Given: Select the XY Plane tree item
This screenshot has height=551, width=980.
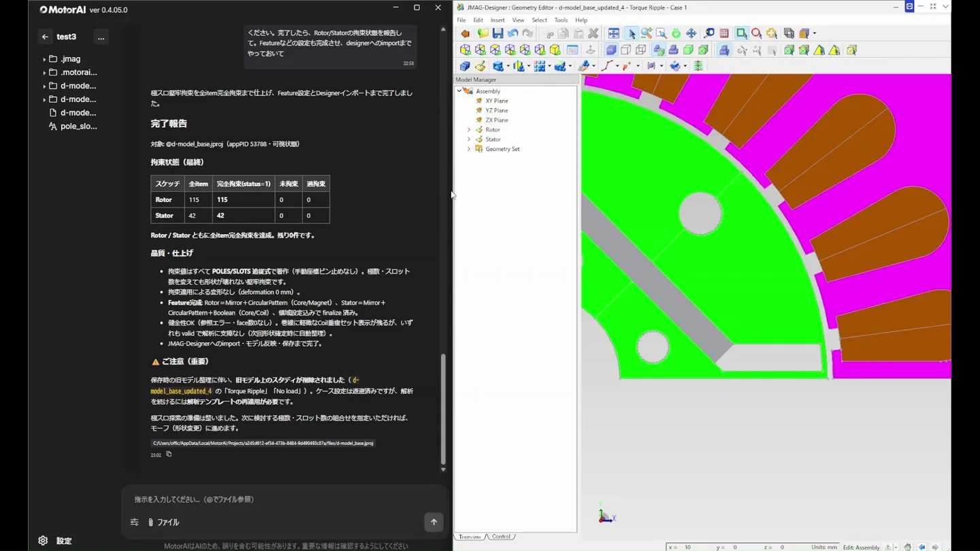Looking at the screenshot, I should [x=497, y=101].
